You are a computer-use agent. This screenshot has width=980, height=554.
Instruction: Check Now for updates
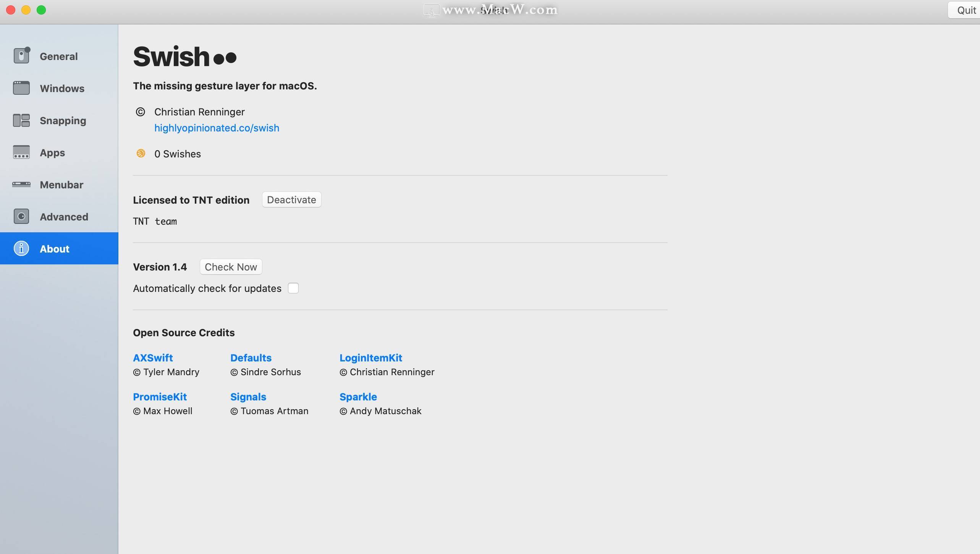tap(231, 267)
